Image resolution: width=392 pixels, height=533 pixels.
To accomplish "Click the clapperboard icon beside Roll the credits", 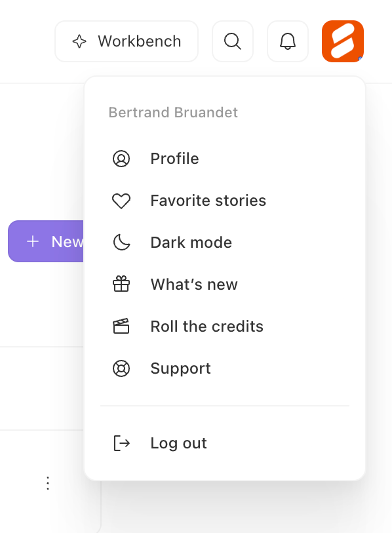I will 121,326.
